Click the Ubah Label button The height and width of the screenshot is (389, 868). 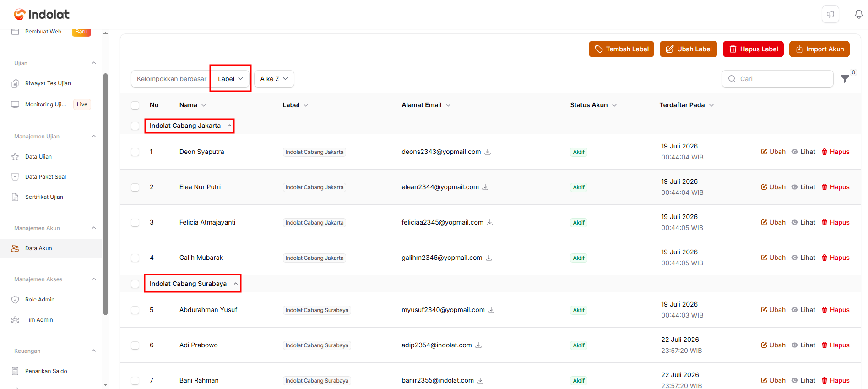click(689, 49)
